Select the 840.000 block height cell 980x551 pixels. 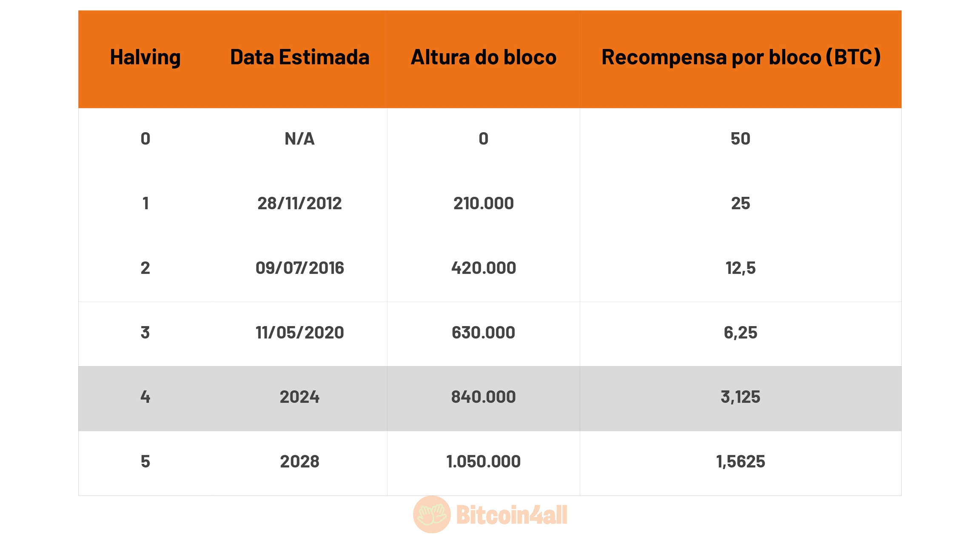coord(483,398)
